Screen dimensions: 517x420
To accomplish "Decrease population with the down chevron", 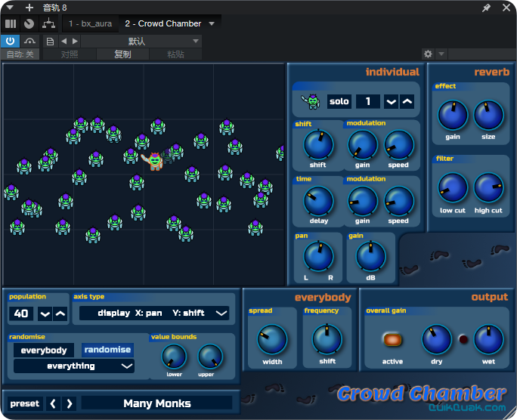I will click(45, 313).
